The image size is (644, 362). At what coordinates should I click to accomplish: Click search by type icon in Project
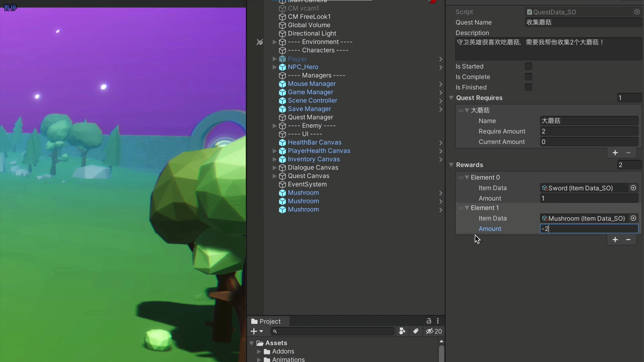coord(402,331)
